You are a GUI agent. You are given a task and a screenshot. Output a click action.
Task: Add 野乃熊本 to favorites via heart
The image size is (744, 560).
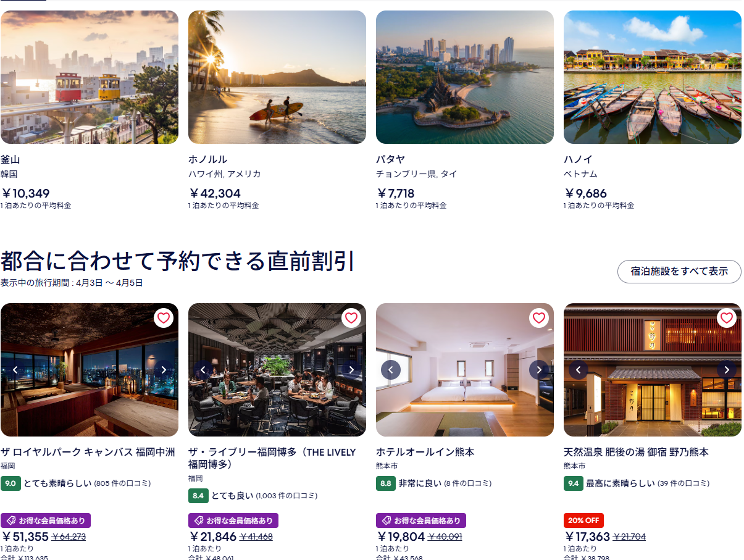pyautogui.click(x=727, y=318)
